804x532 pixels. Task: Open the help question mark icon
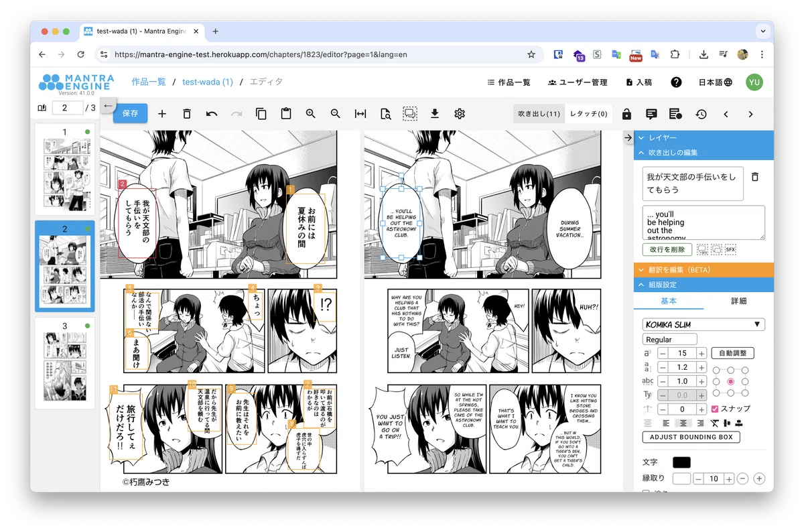click(x=676, y=82)
